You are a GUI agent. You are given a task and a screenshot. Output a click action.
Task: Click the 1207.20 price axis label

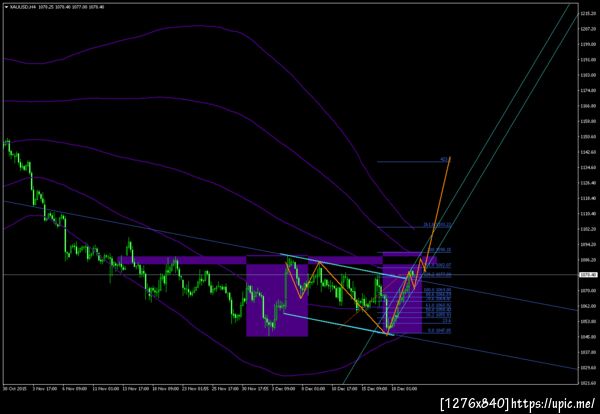point(587,29)
